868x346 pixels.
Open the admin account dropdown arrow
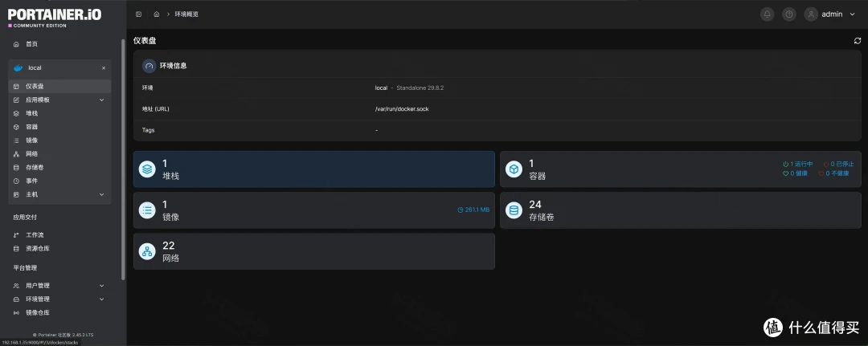(x=852, y=14)
